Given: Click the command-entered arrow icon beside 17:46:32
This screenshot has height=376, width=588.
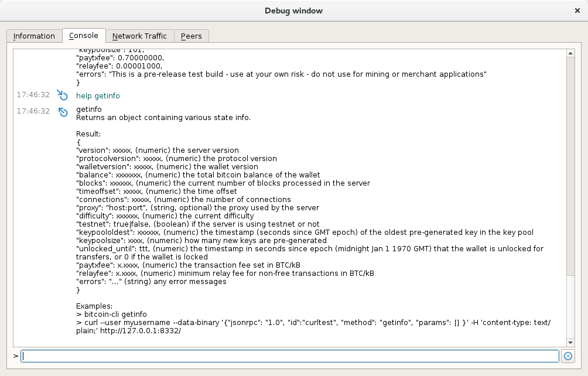Looking at the screenshot, I should (63, 95).
